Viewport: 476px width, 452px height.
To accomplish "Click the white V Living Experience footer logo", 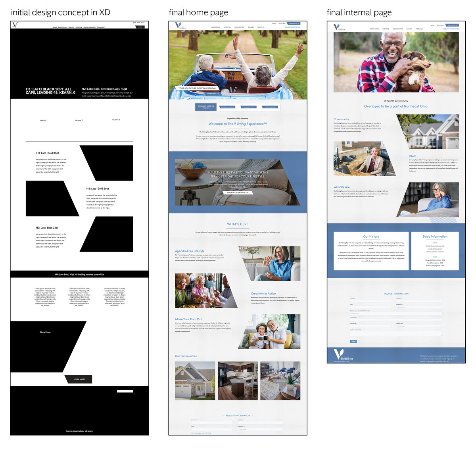I will tap(344, 354).
